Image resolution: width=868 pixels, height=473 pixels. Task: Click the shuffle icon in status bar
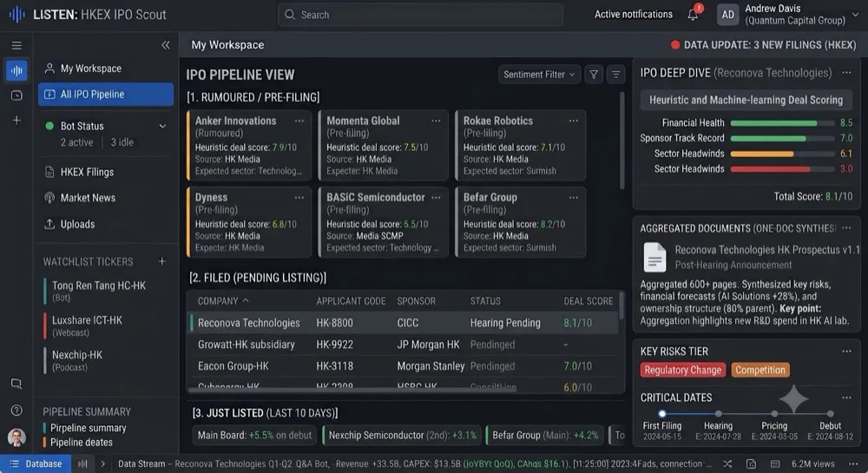click(x=727, y=463)
